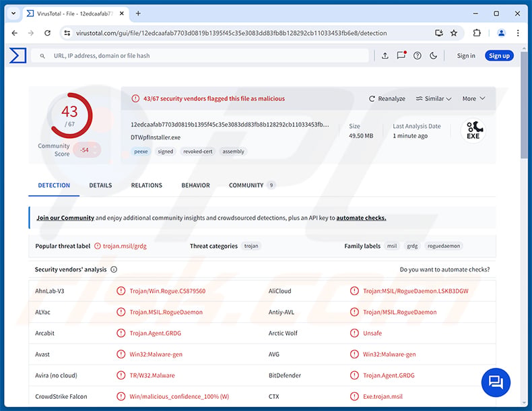Click the info icon next to Security vendors' analysis
This screenshot has height=411, width=532.
point(114,270)
